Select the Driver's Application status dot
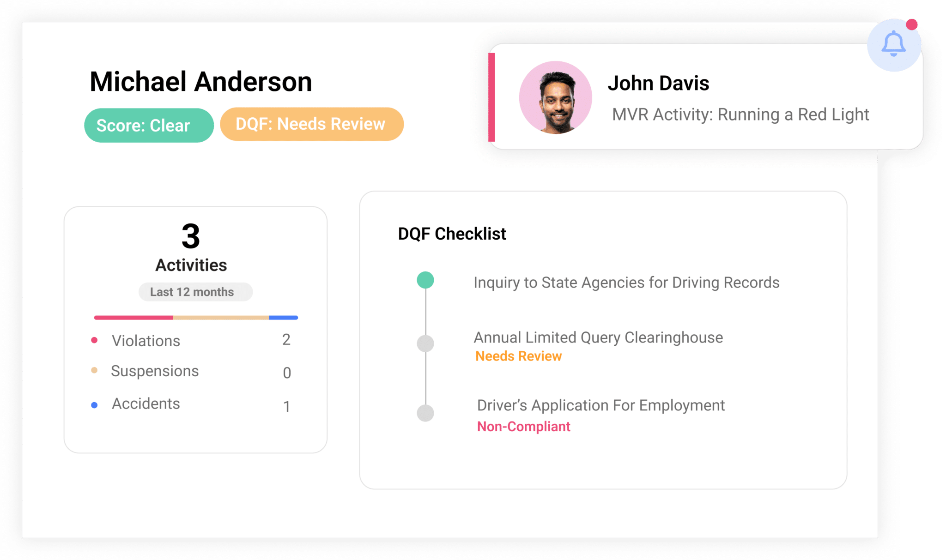 pos(425,413)
